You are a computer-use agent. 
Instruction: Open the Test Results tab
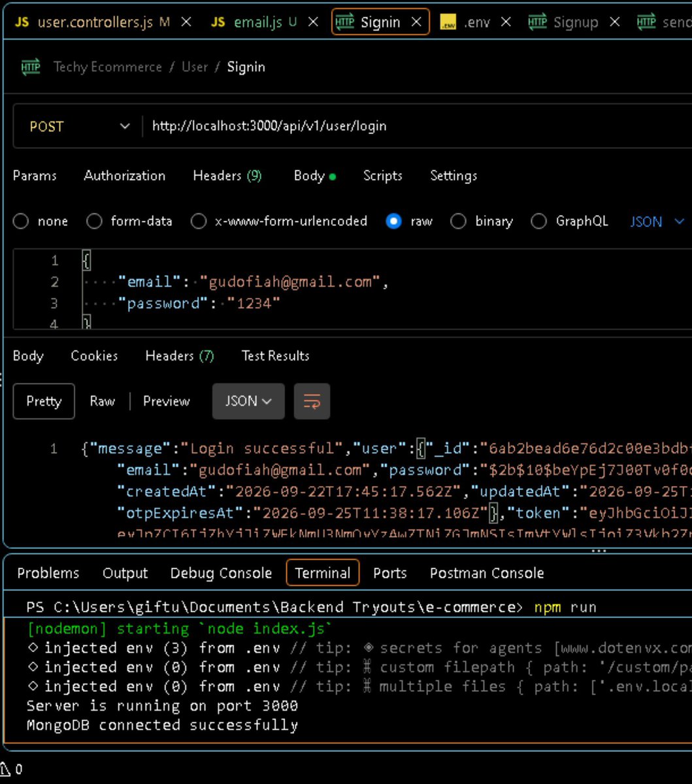click(x=275, y=355)
